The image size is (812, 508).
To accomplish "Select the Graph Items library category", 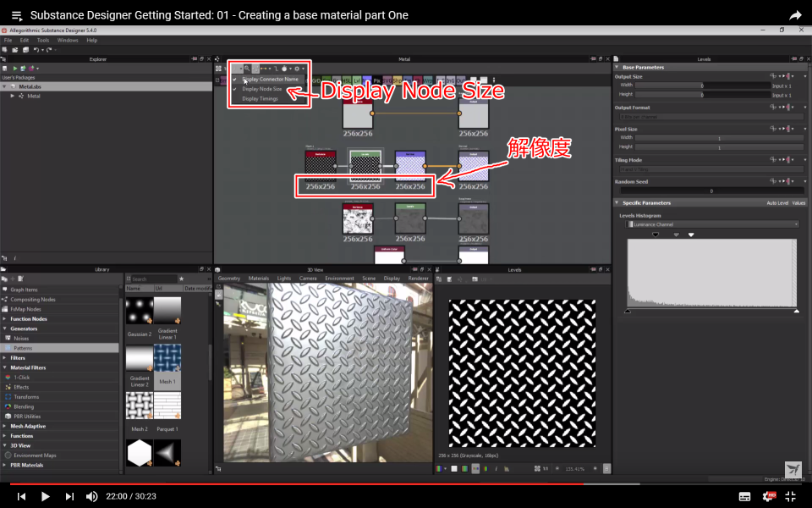I will click(24, 290).
